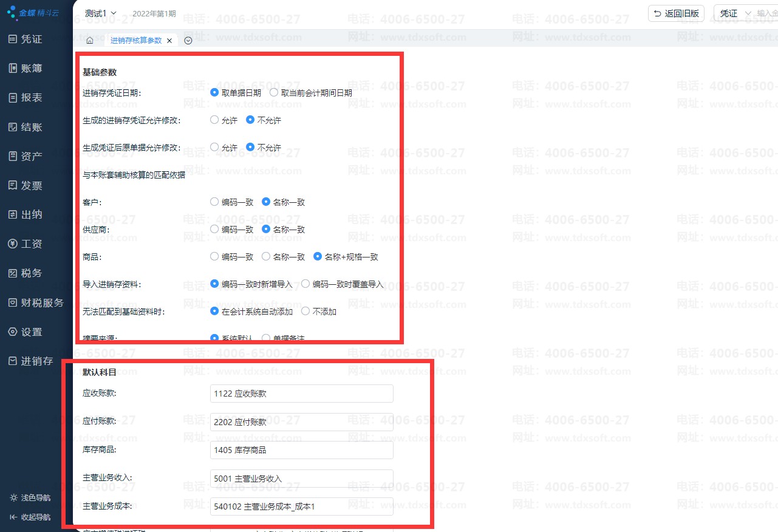The image size is (778, 532).
Task: Switch to the 进销存核算参数 tab
Action: click(x=136, y=41)
